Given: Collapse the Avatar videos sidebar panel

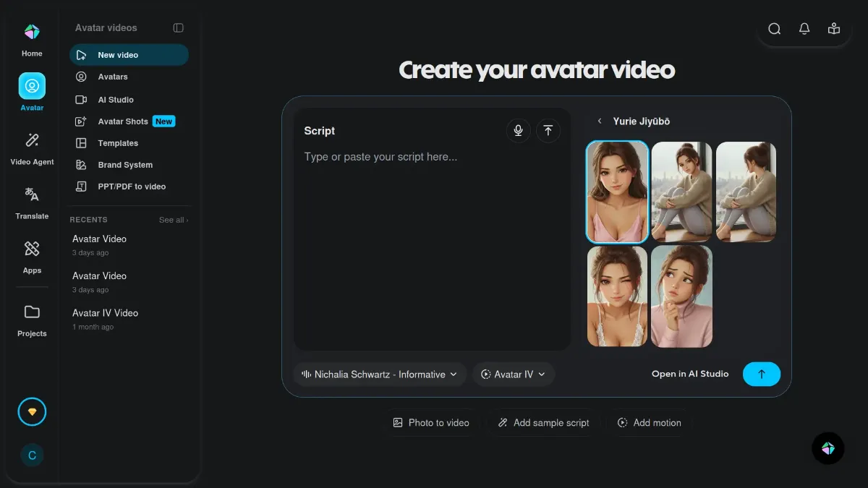Looking at the screenshot, I should coord(178,28).
